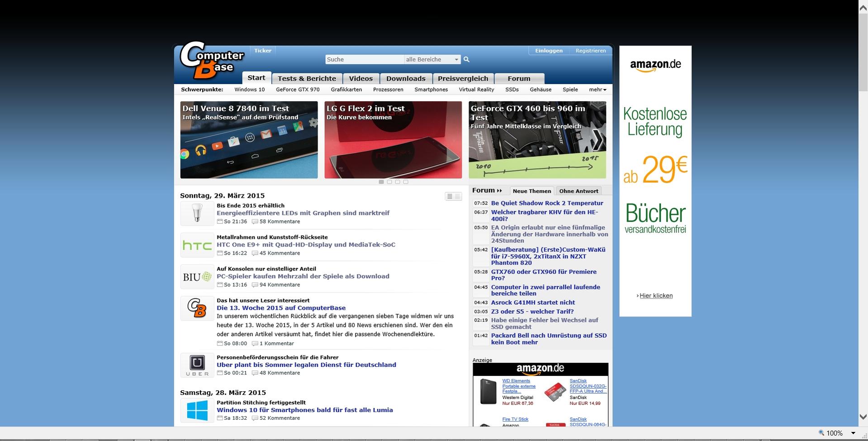868x441 pixels.
Task: Click SanDisk microSD product image
Action: coord(555,392)
